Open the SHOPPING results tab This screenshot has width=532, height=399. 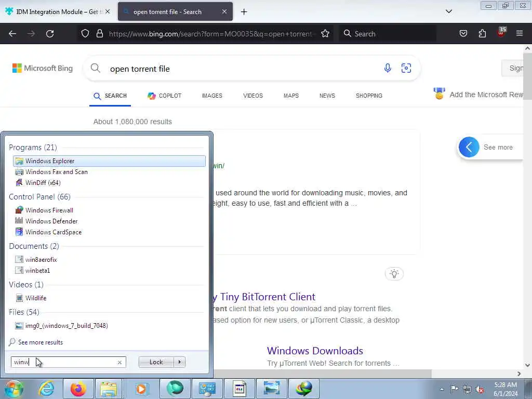pyautogui.click(x=369, y=96)
